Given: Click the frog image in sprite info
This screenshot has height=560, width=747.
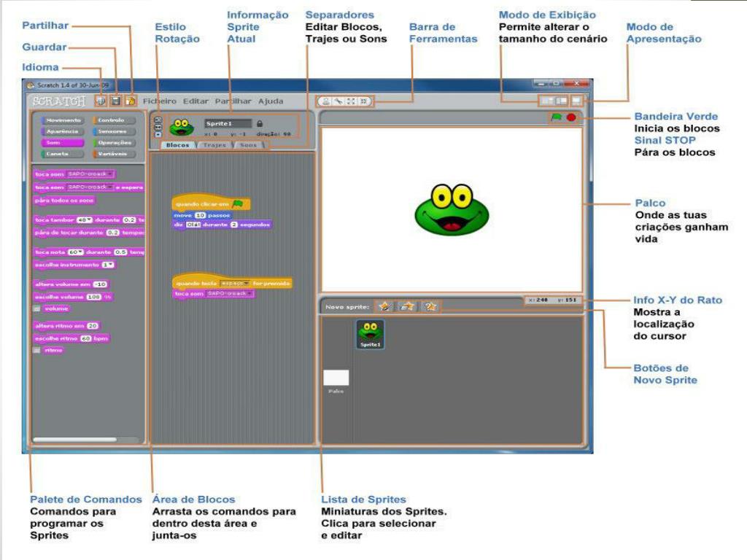Looking at the screenshot, I should point(182,127).
